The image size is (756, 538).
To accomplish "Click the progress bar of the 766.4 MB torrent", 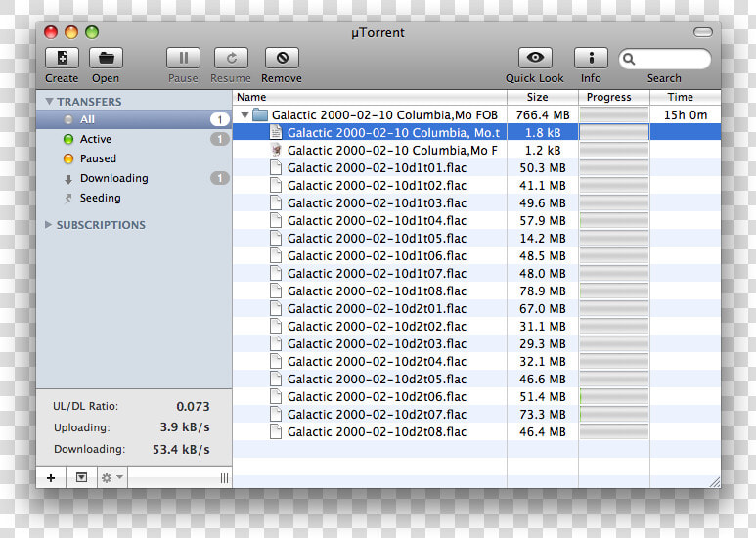I will pyautogui.click(x=614, y=114).
